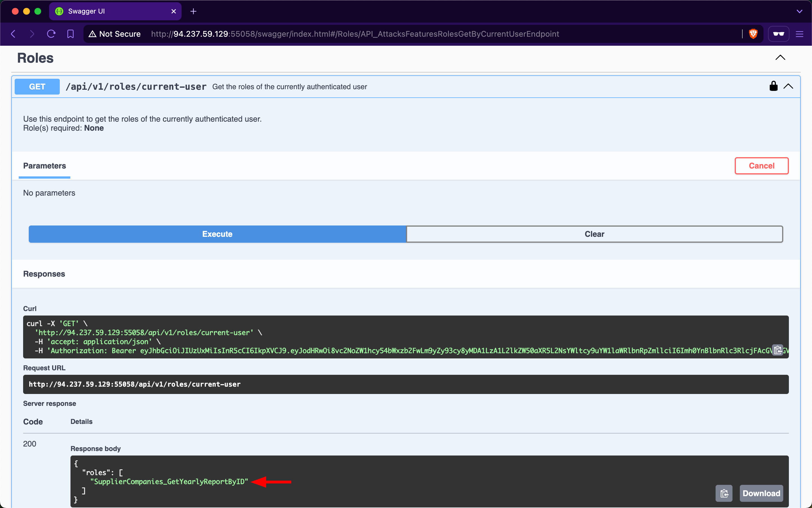The height and width of the screenshot is (508, 812).
Task: Go forward with the browser forward arrow
Action: [32, 34]
